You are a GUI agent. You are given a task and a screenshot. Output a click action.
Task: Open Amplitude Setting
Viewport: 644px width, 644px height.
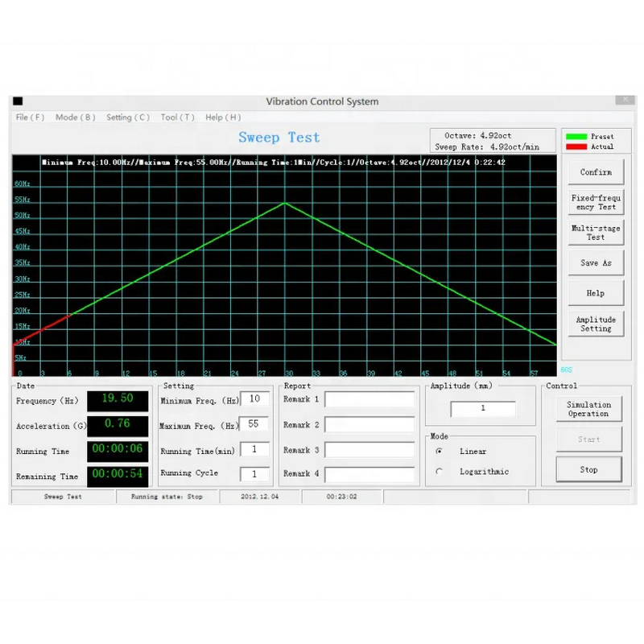point(596,324)
